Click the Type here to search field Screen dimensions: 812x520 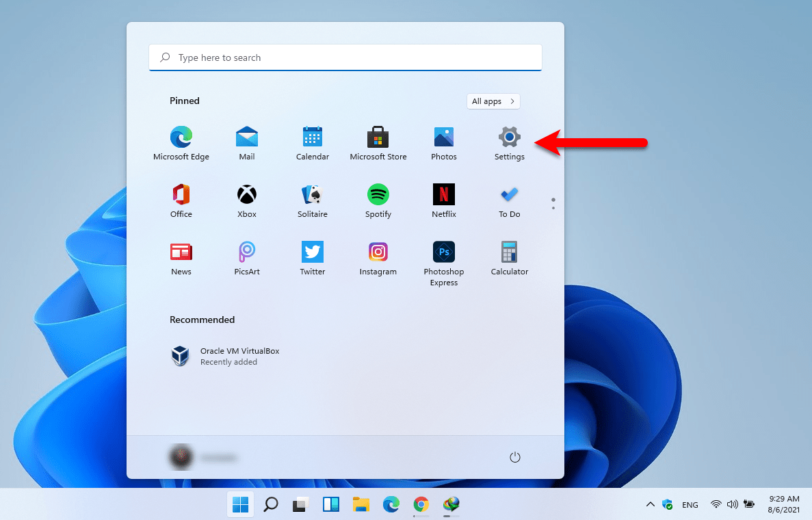pos(345,57)
